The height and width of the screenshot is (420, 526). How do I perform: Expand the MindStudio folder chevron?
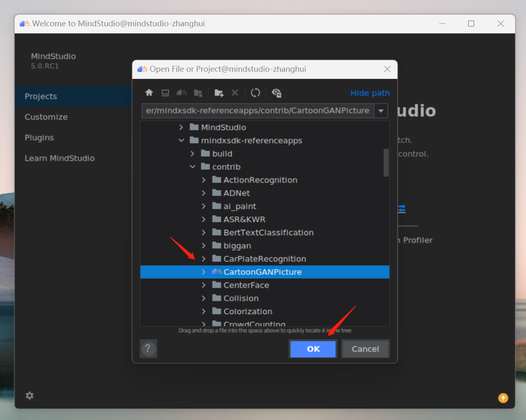[181, 127]
